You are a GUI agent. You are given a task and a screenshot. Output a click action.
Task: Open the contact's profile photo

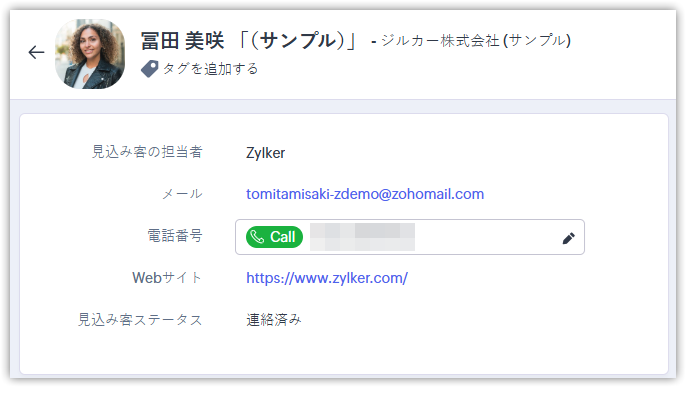(90, 54)
